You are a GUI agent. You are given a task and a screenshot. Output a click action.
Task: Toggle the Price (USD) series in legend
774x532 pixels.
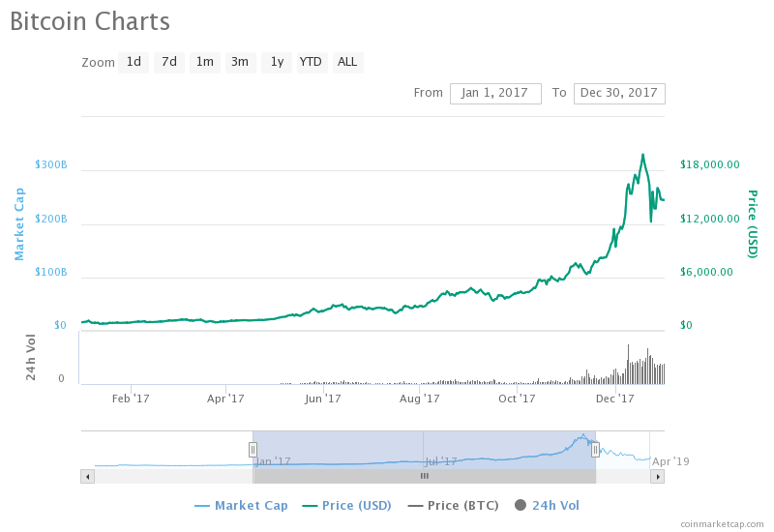tap(346, 506)
